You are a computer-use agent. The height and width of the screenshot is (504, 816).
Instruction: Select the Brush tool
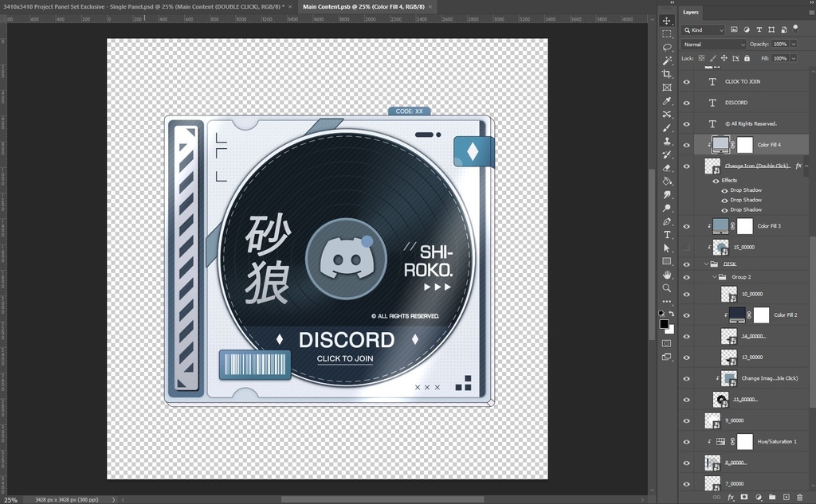(x=668, y=128)
